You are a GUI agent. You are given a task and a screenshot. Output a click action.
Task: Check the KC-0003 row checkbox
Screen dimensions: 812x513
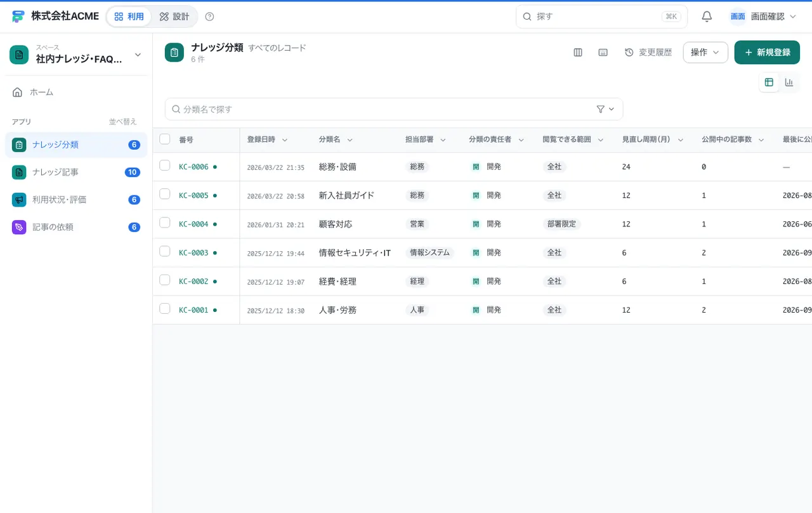click(x=165, y=251)
